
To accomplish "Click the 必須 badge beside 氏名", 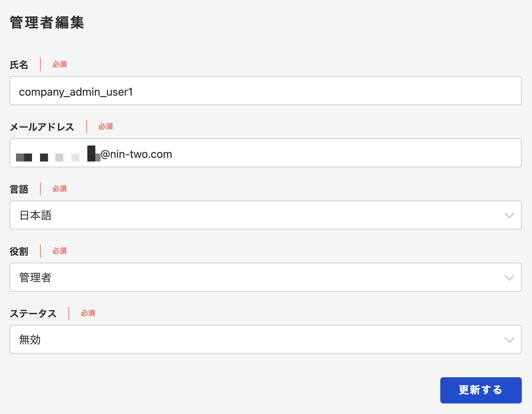I will click(x=60, y=64).
